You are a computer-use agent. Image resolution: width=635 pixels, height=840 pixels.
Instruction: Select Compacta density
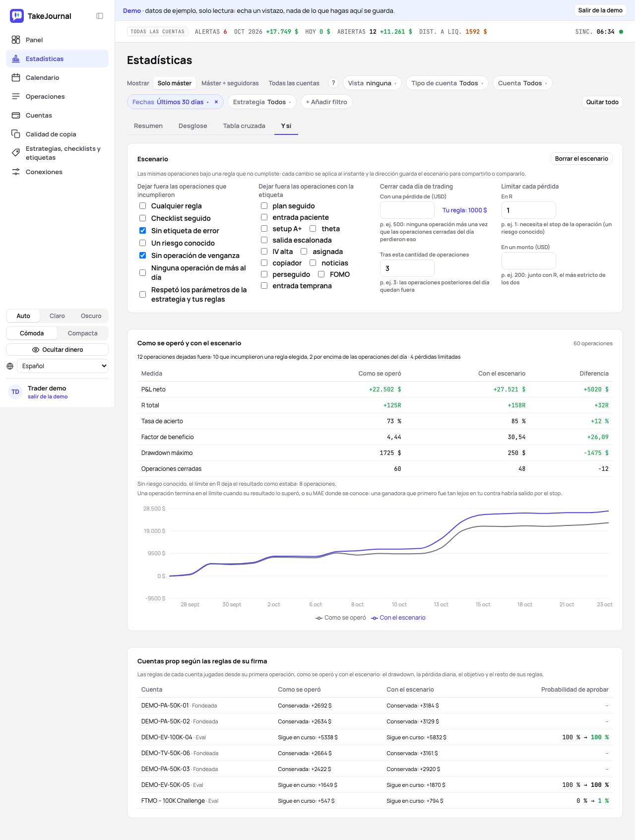(82, 333)
